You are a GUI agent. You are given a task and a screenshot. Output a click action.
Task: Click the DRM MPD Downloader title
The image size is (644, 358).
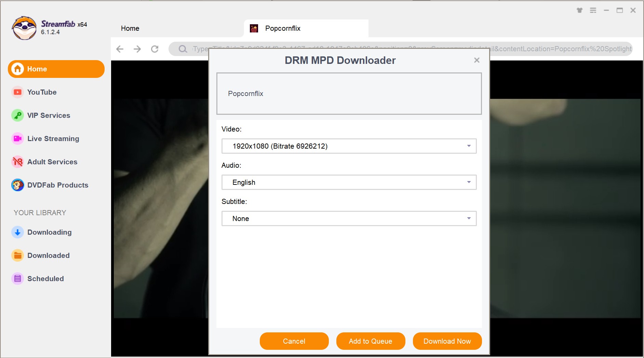(340, 60)
